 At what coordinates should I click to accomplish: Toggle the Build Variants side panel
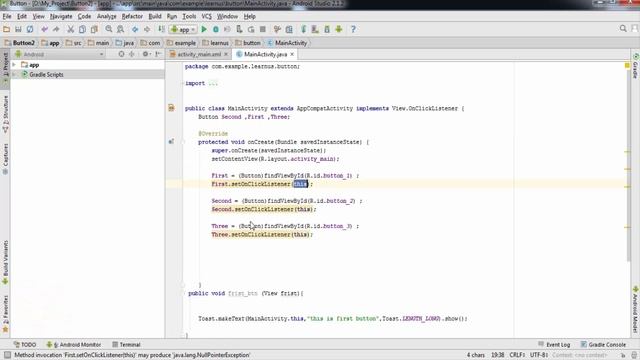[x=5, y=262]
